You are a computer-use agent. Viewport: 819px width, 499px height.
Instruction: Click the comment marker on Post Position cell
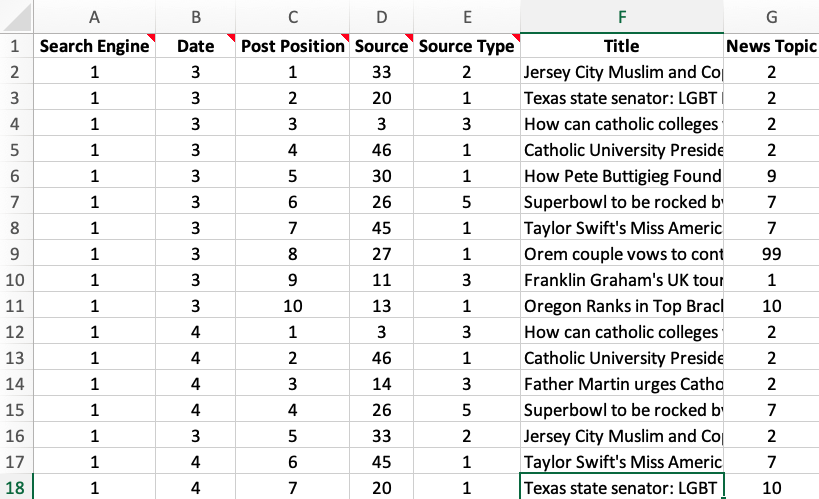click(x=345, y=37)
